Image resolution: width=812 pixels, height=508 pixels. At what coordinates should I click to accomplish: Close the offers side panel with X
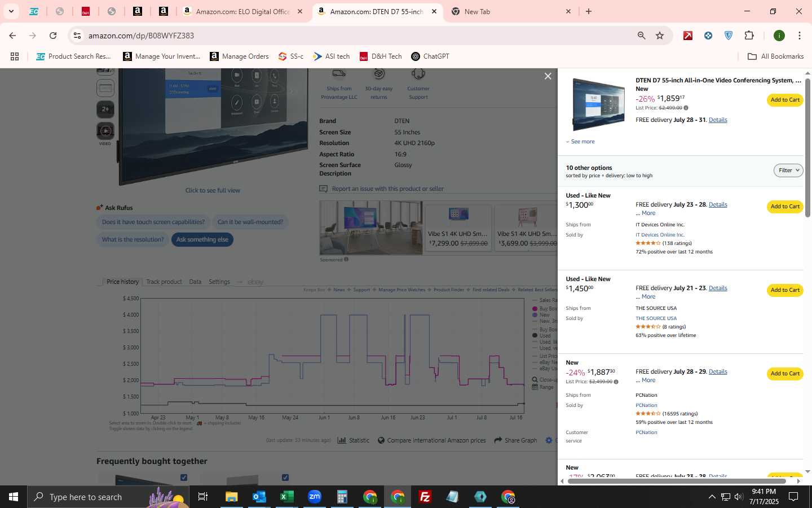pos(548,76)
